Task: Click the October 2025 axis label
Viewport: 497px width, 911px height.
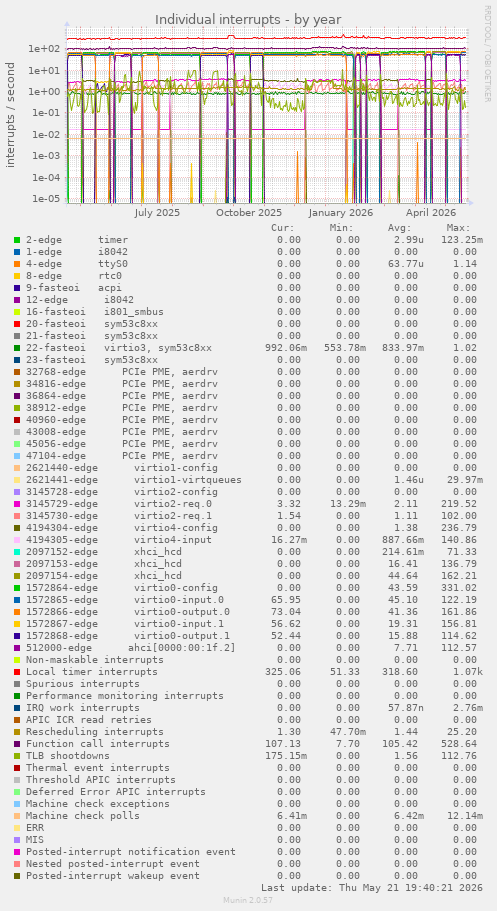Action: coord(249,213)
